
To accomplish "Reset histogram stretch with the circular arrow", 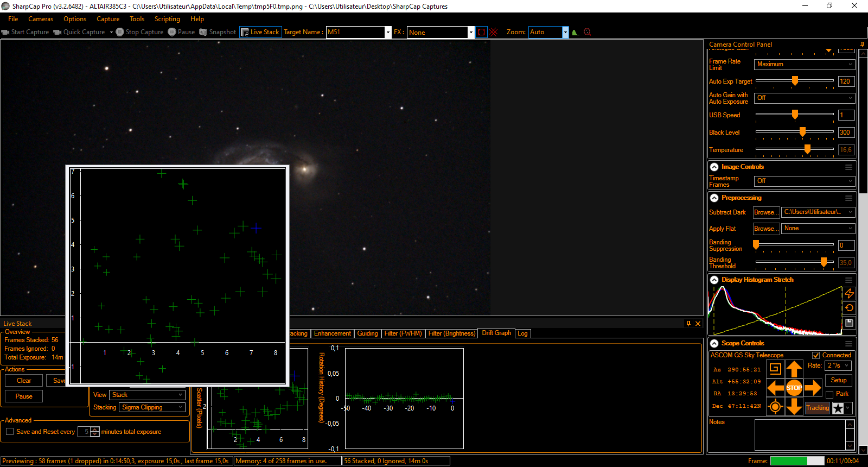I will [850, 308].
